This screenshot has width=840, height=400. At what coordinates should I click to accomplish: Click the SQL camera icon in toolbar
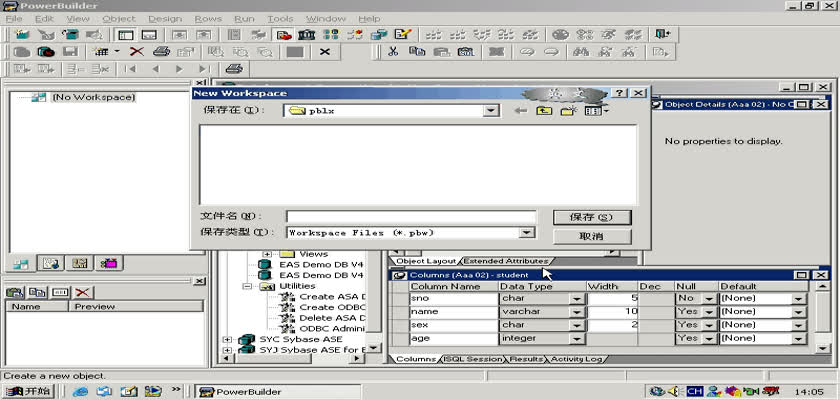(x=467, y=52)
